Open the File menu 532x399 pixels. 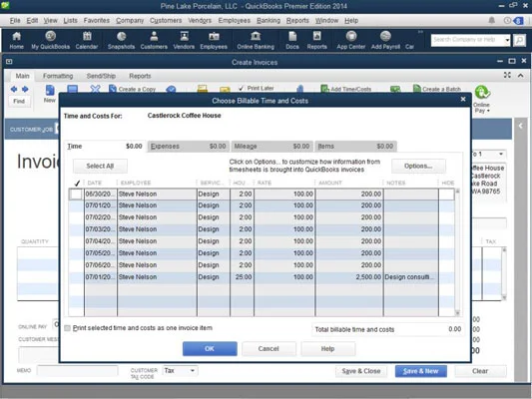(15, 20)
